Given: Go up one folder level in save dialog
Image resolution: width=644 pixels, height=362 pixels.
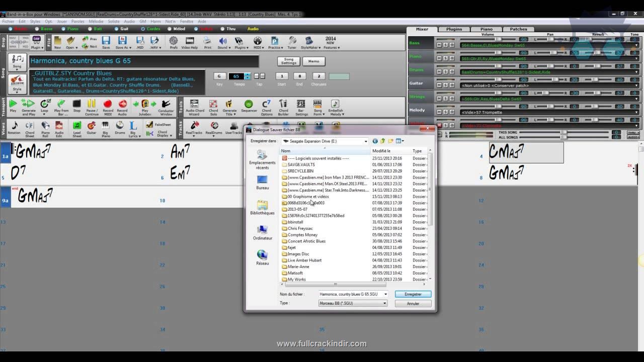Looking at the screenshot, I should [382, 141].
